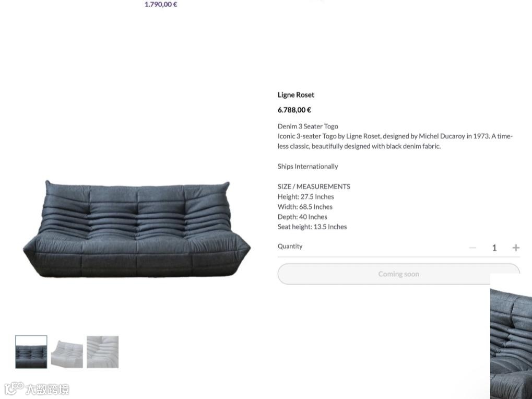
Task: Click the Michel Ducaroy description paragraph
Action: tap(395, 141)
